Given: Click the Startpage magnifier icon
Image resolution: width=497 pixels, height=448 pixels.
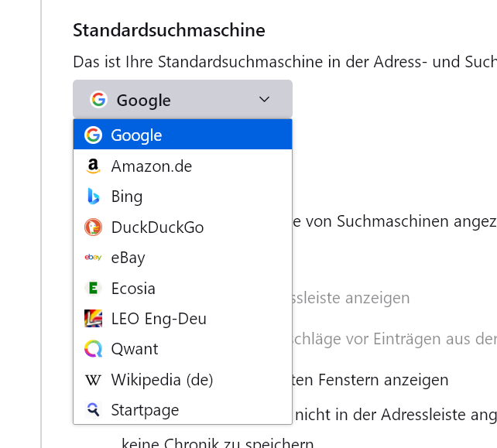Looking at the screenshot, I should (93, 410).
